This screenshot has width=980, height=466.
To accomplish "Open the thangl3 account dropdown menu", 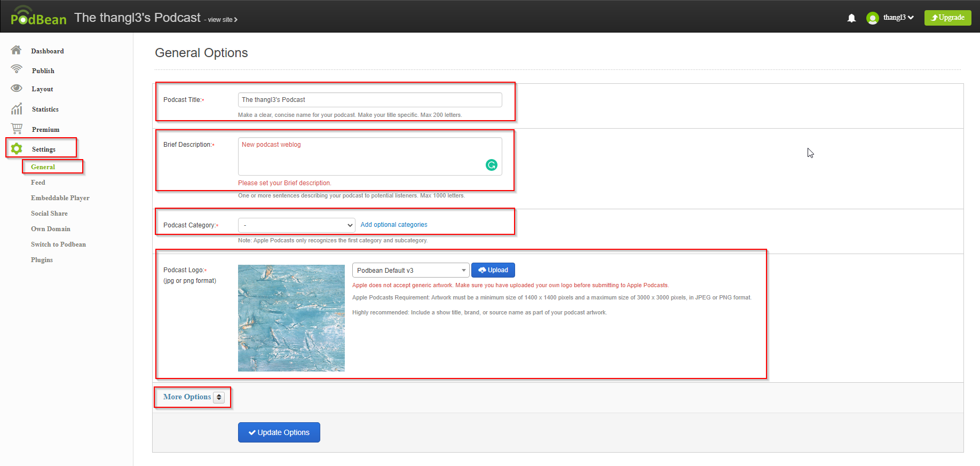I will point(898,18).
